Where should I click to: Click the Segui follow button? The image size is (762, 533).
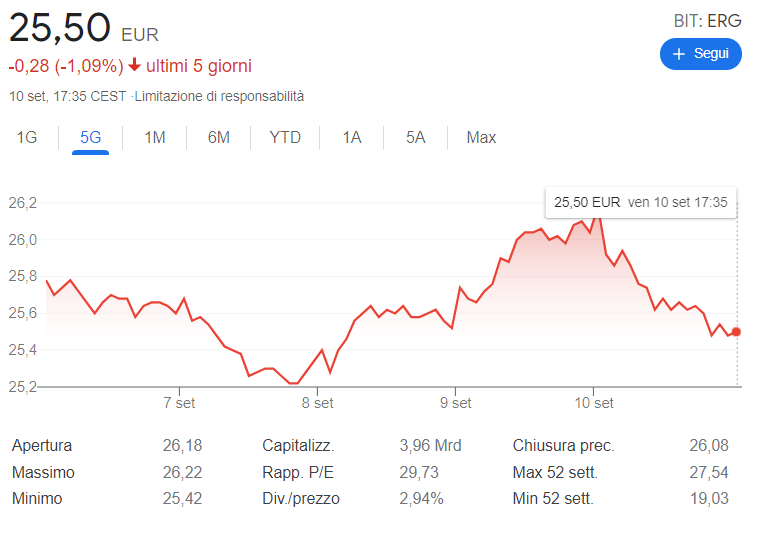click(x=700, y=53)
